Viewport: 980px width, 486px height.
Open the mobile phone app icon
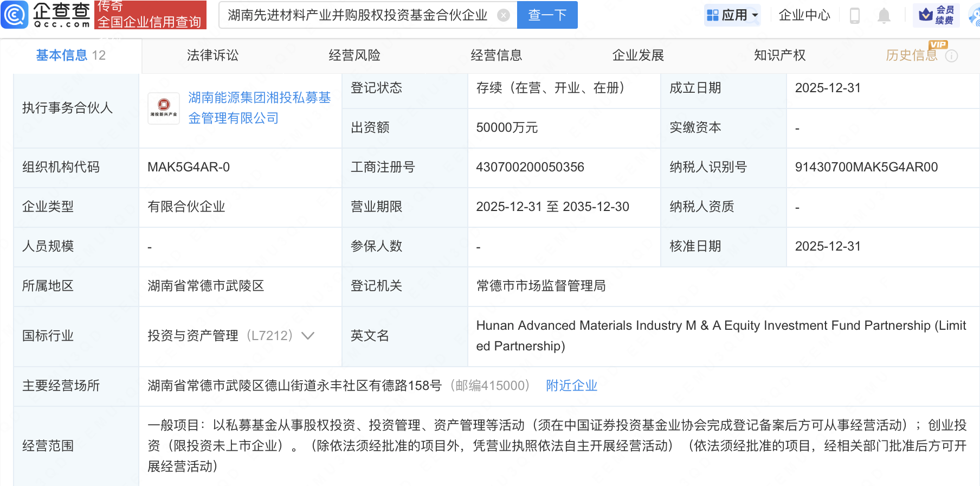(855, 15)
